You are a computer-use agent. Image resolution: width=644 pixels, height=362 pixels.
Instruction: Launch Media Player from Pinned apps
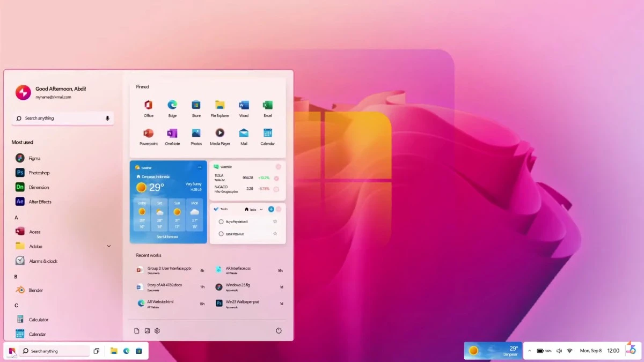pos(219,134)
